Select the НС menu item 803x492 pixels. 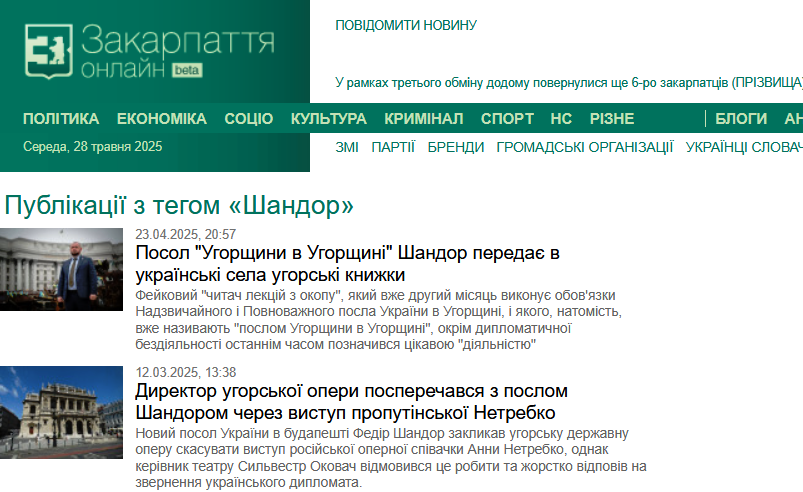pyautogui.click(x=561, y=119)
